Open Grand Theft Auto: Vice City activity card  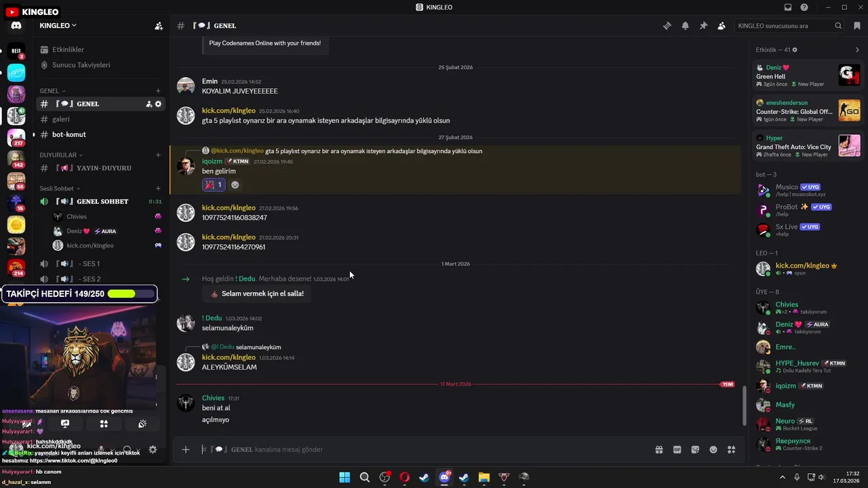808,146
